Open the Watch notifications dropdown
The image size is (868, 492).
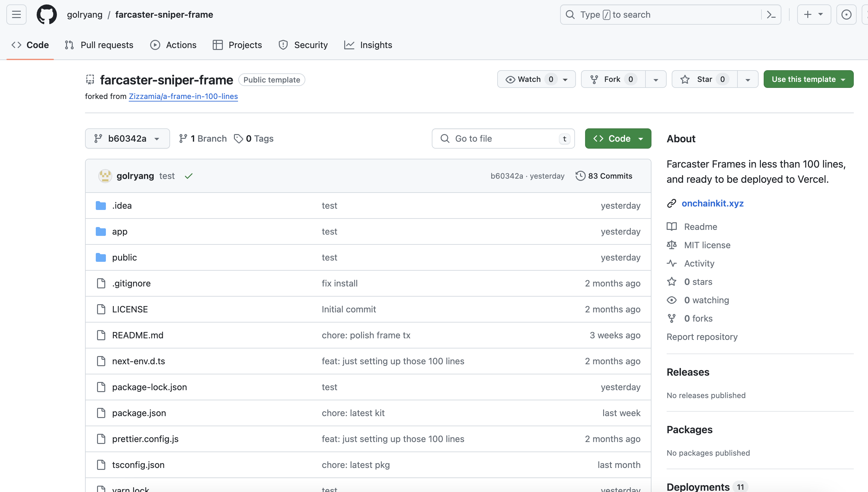pos(536,79)
